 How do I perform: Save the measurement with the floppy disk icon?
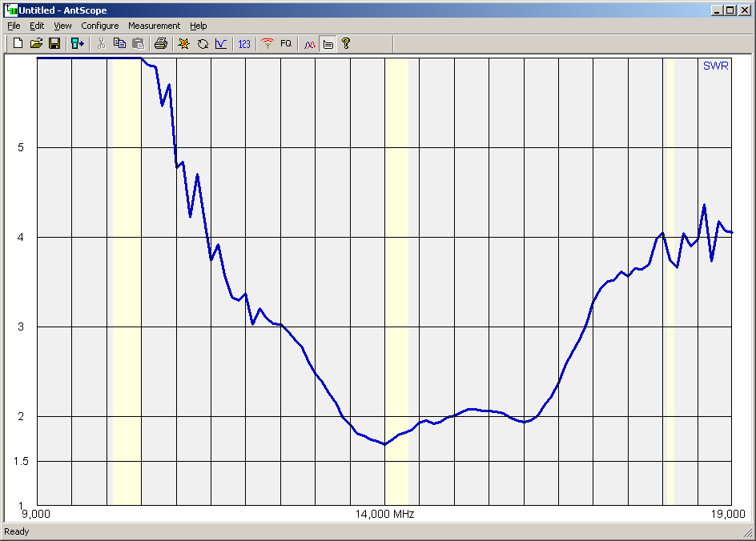coord(54,43)
